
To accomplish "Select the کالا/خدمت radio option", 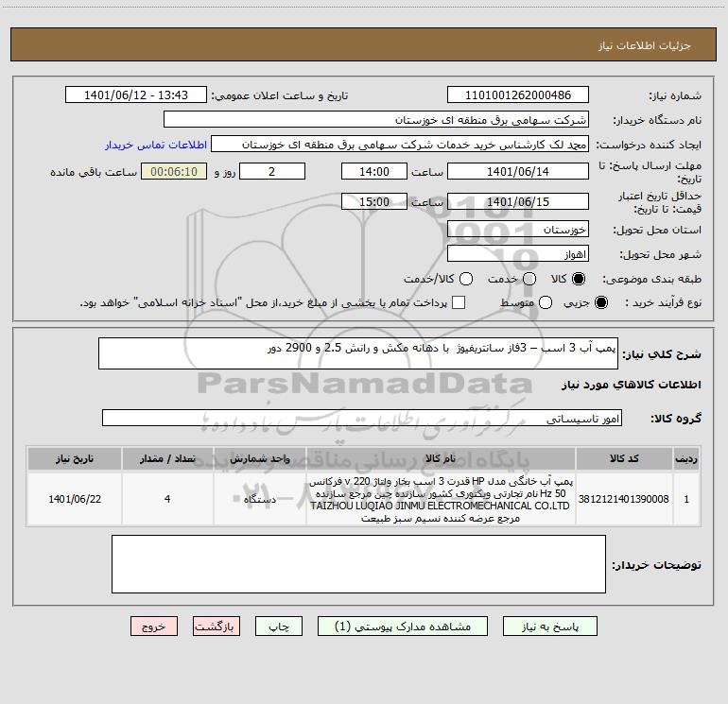I will pos(466,279).
